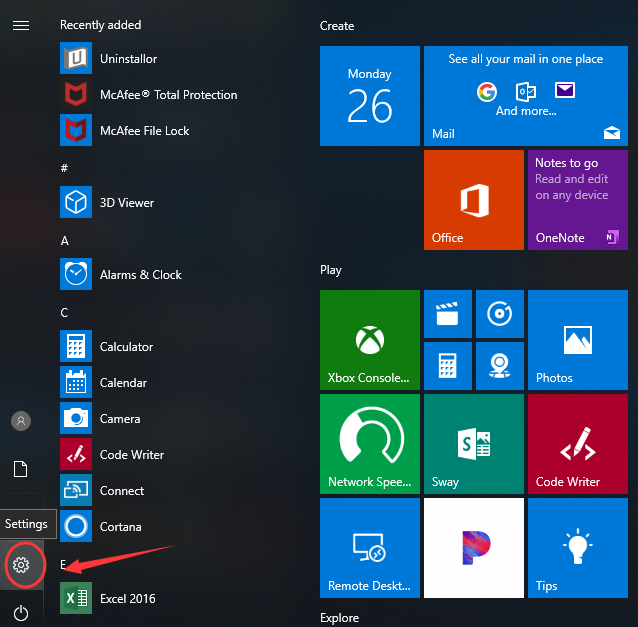This screenshot has height=627, width=638.
Task: Click the 'Create' group title
Action: (x=337, y=26)
